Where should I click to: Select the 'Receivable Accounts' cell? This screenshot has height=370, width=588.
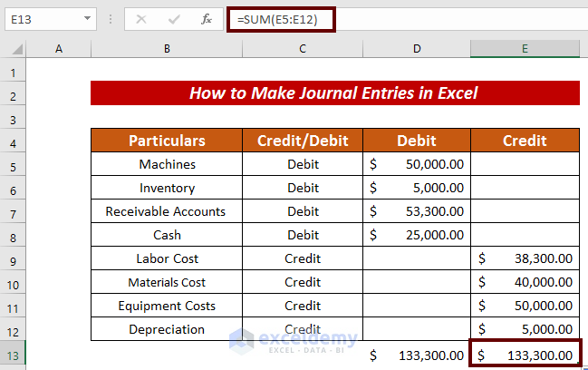coord(167,211)
